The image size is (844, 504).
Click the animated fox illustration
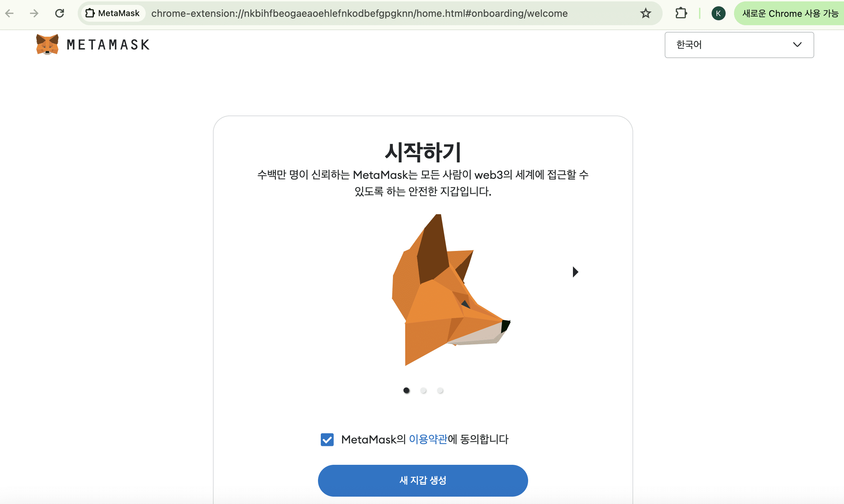pyautogui.click(x=451, y=290)
